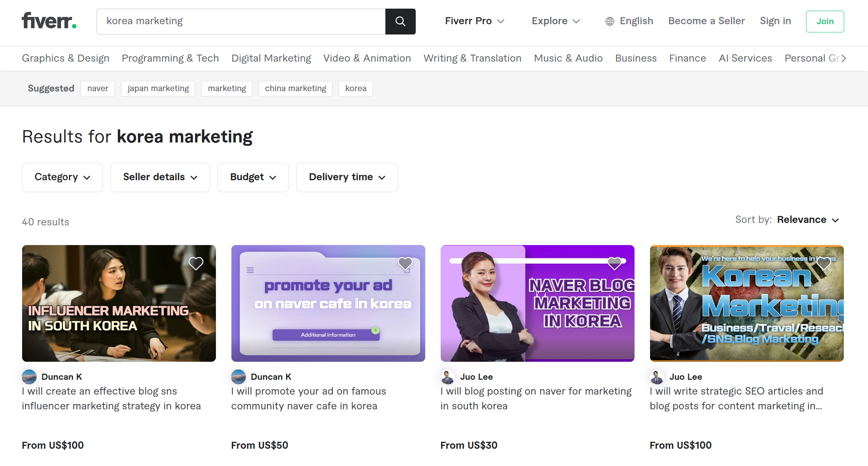Click Juo Lee name on SEO articles gig
The height and width of the screenshot is (466, 868).
click(x=686, y=377)
